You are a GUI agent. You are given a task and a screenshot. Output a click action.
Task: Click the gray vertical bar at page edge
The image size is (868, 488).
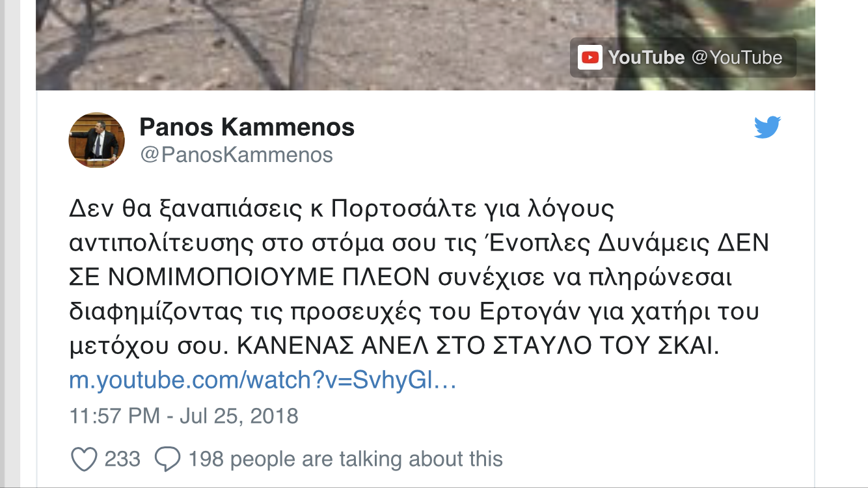(10, 244)
